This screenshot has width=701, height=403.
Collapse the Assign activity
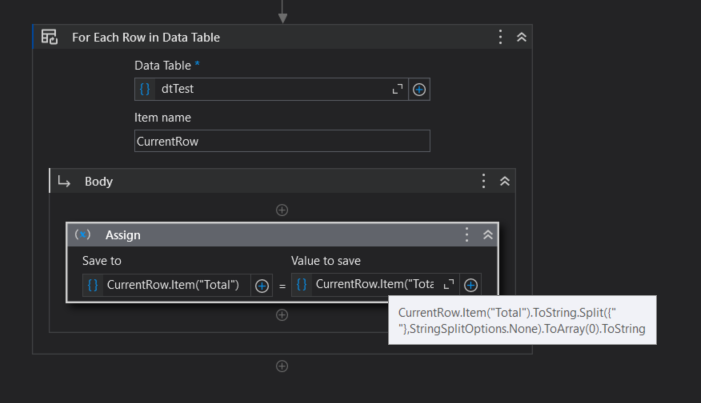488,234
